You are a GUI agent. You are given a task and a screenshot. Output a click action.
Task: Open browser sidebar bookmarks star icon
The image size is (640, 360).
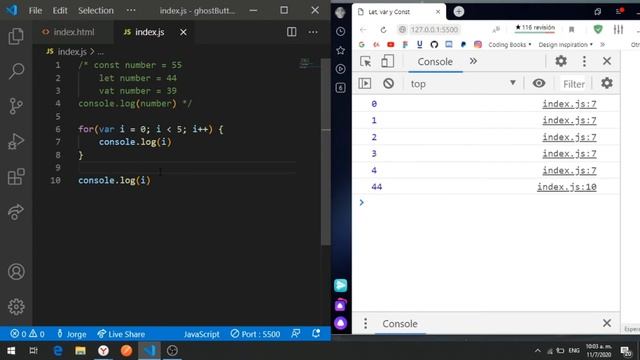[x=340, y=50]
